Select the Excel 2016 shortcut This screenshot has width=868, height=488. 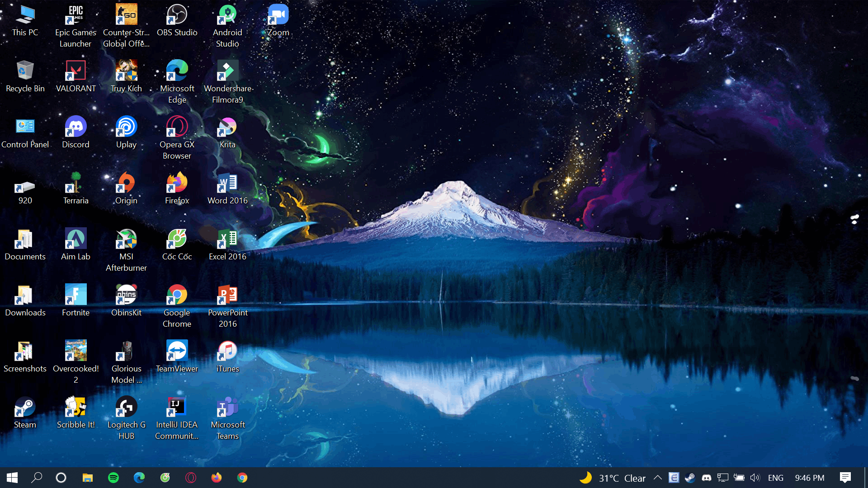pos(227,245)
